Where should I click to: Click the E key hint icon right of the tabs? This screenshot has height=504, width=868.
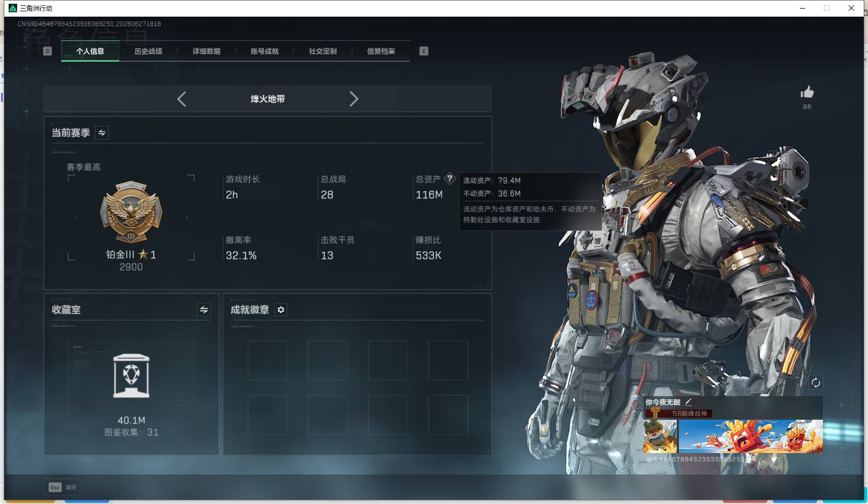point(424,51)
